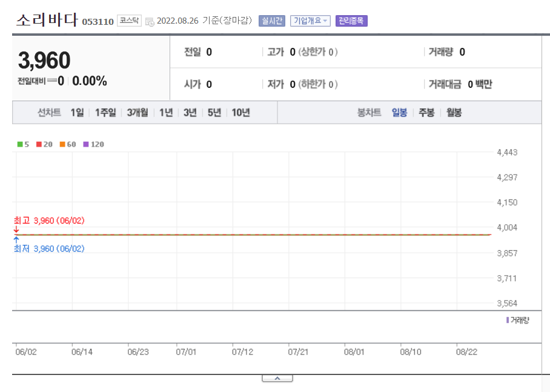This screenshot has width=550, height=392.
Task: Switch to the 월봉 candle chart
Action: tap(454, 113)
